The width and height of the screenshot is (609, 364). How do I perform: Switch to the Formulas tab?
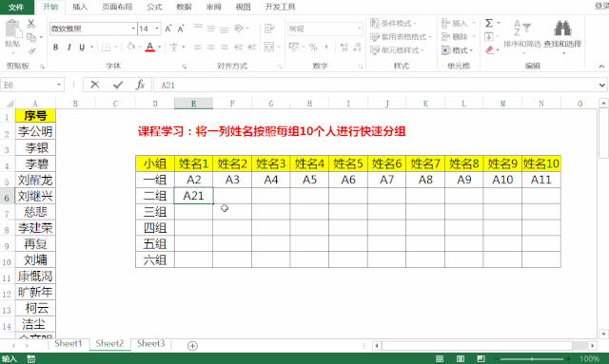pyautogui.click(x=154, y=7)
